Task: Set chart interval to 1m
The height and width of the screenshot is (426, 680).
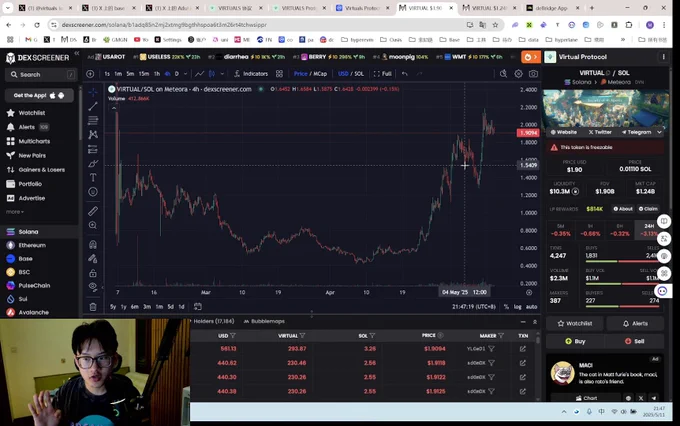Action: [118, 74]
